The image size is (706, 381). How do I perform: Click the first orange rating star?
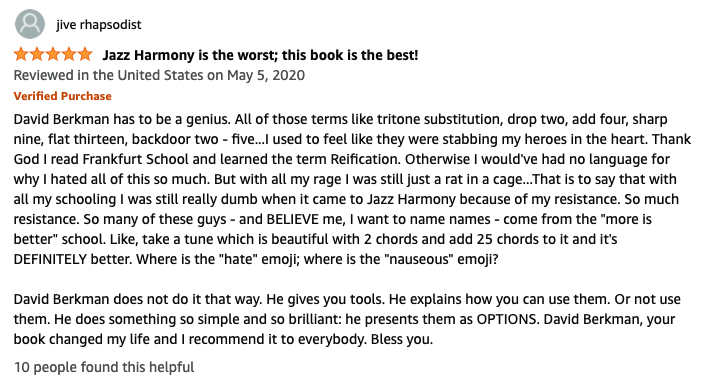point(21,55)
